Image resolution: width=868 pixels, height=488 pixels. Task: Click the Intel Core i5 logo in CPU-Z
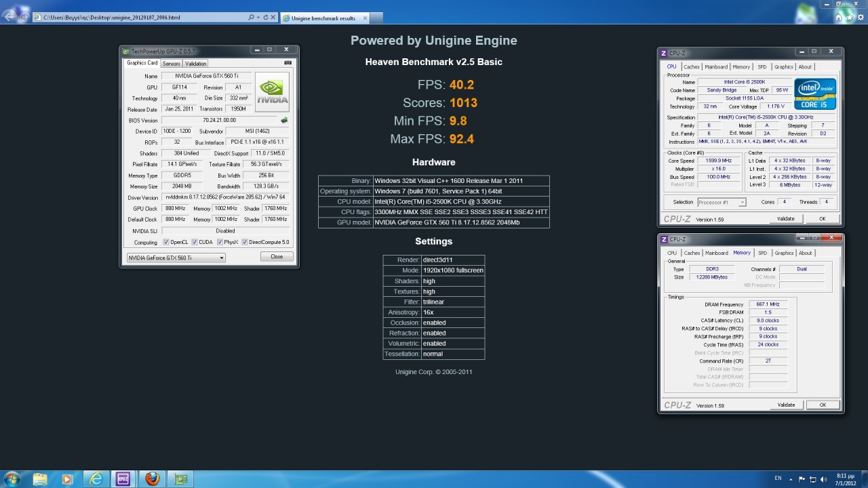[816, 94]
